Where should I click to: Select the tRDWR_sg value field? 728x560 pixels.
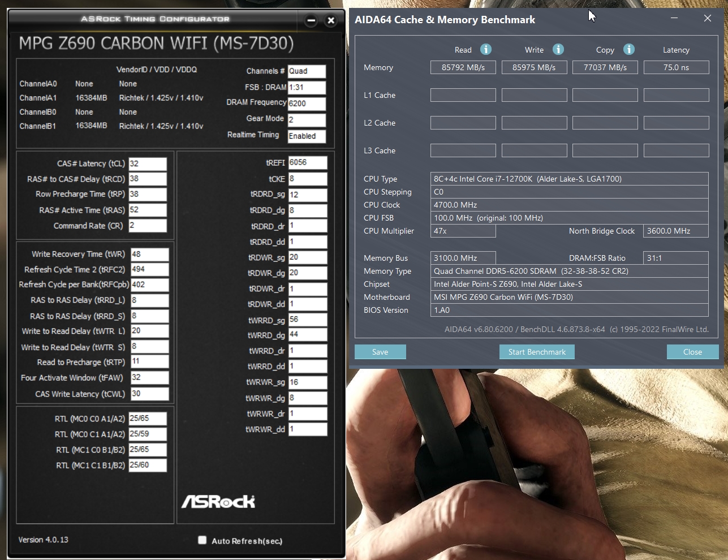coord(308,257)
